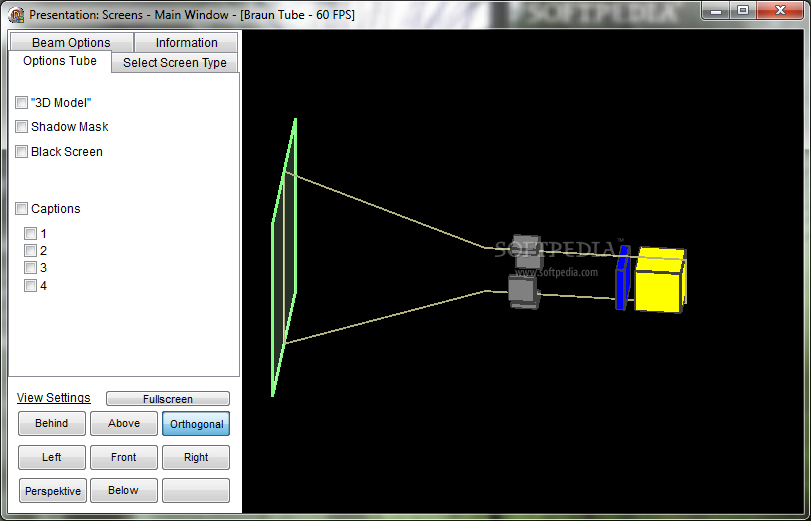Switch view to Behind
811x521 pixels.
(x=52, y=423)
